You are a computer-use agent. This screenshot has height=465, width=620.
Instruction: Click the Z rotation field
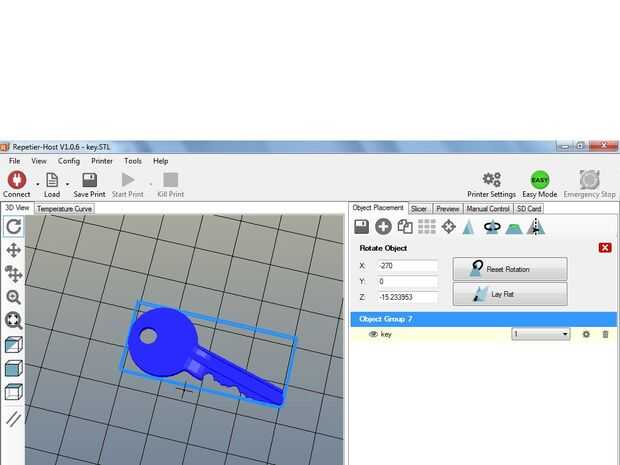[408, 297]
